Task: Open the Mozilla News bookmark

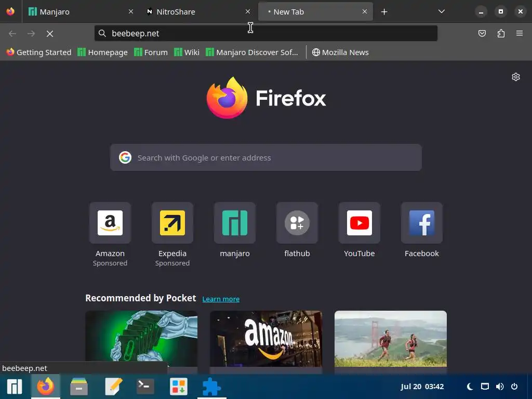Action: pyautogui.click(x=340, y=52)
